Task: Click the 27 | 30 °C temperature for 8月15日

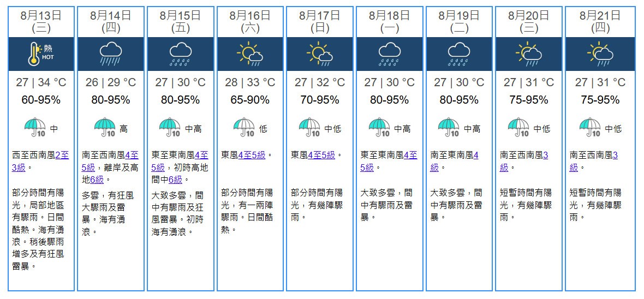Action: tap(181, 82)
